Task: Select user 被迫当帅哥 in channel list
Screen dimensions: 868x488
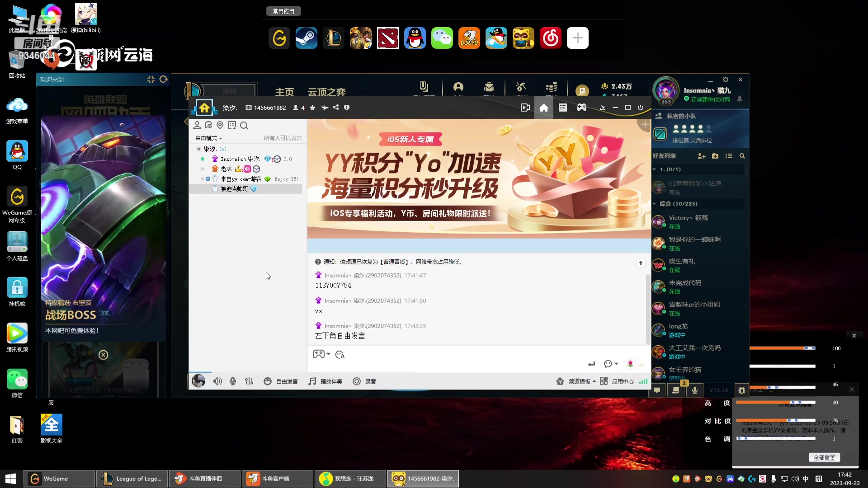Action: click(x=234, y=189)
